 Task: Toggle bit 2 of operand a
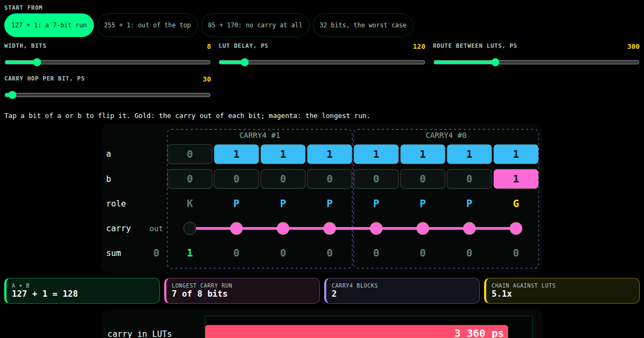click(423, 154)
